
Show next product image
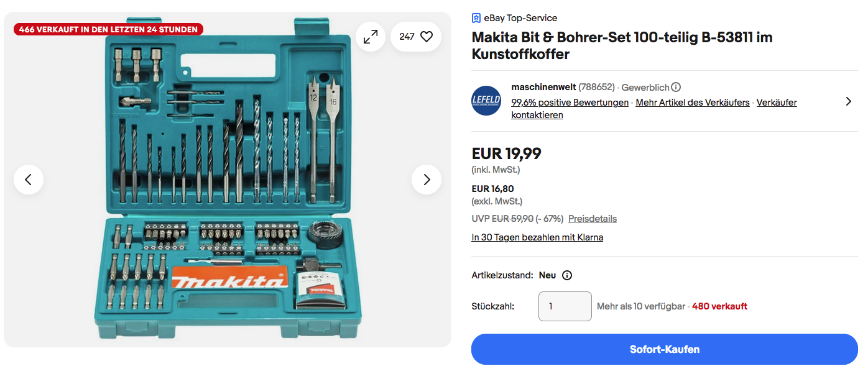[427, 180]
